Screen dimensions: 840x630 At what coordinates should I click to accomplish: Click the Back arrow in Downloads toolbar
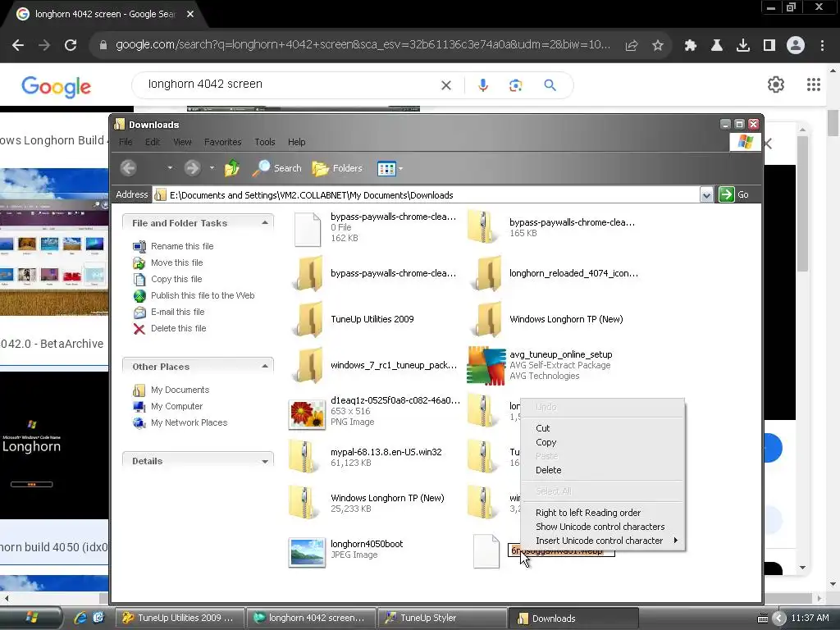[x=128, y=168]
